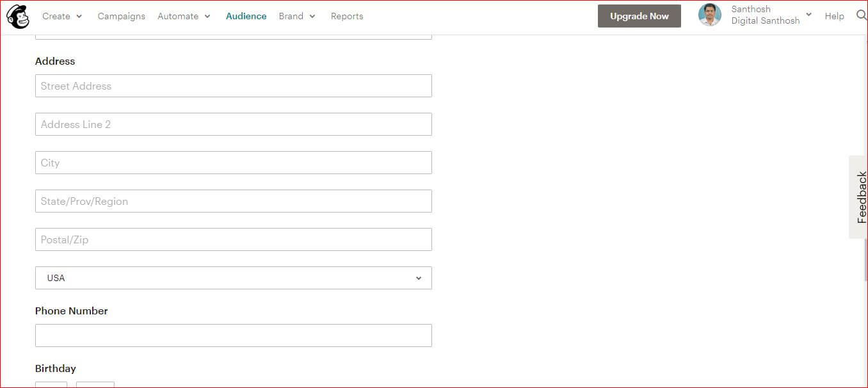Open the search magnifier icon
Screen dimensions: 868x388
[x=861, y=15]
